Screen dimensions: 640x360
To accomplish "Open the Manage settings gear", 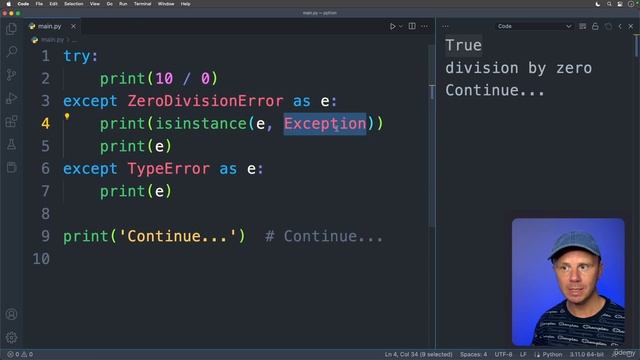I will (11, 338).
